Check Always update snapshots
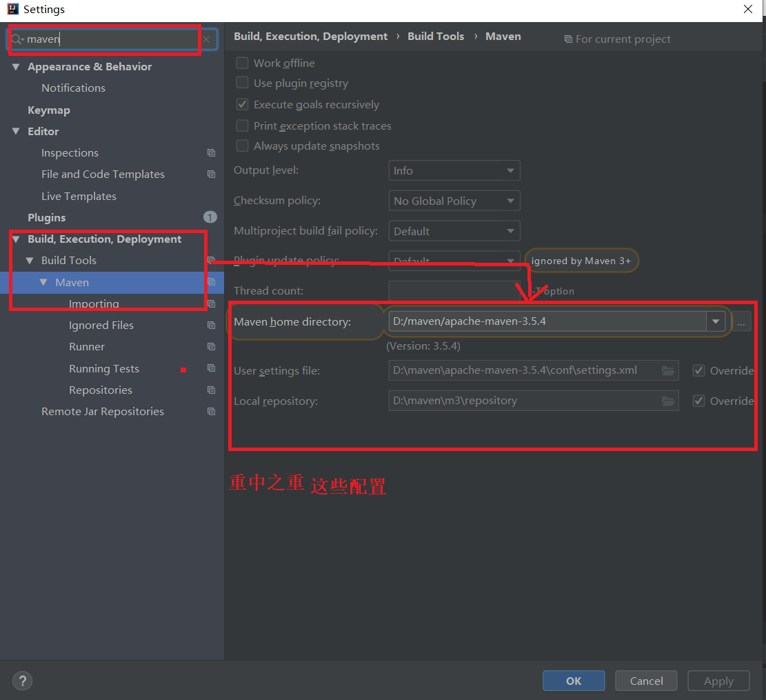 pos(242,146)
